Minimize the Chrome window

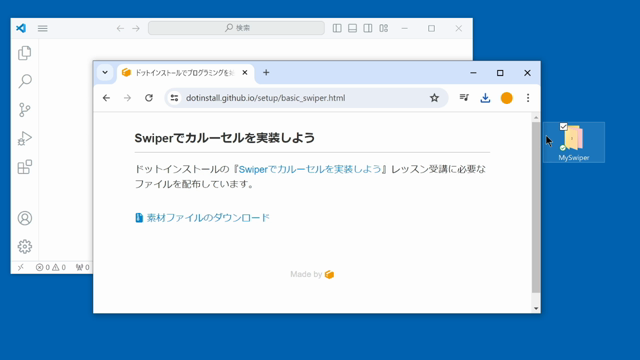473,73
